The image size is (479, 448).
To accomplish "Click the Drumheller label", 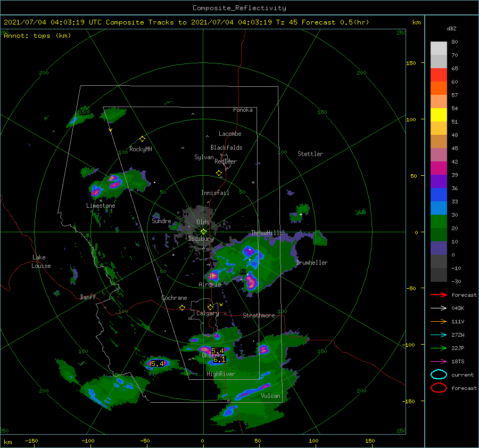I will click(x=312, y=263).
